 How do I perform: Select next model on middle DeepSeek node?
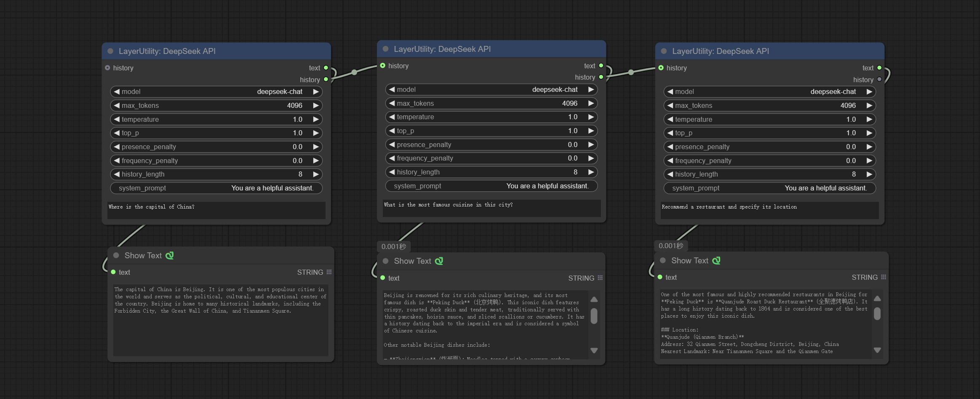click(591, 90)
